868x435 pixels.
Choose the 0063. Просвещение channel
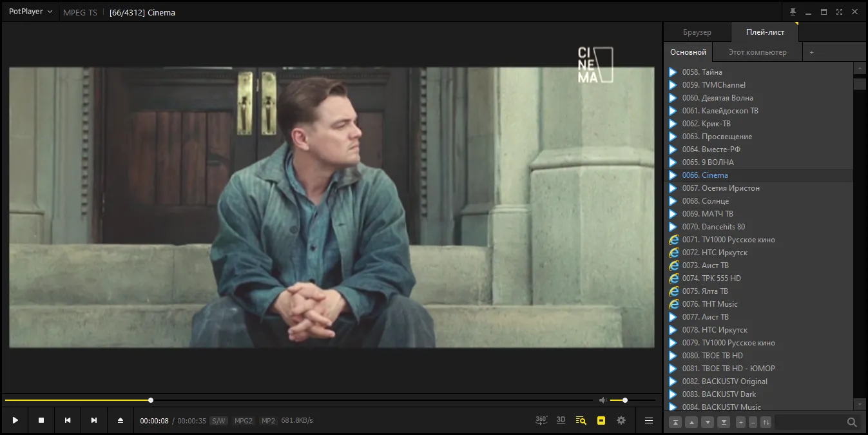click(758, 137)
